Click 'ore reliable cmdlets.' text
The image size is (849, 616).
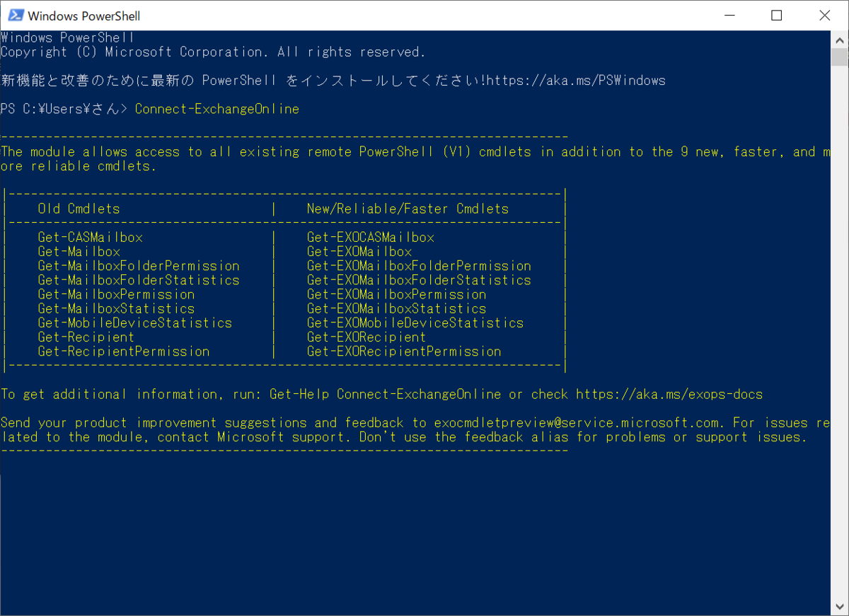tap(79, 166)
